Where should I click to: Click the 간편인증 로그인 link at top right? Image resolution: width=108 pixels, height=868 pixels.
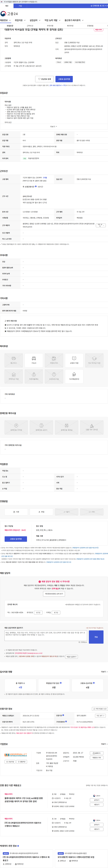click(x=99, y=6)
